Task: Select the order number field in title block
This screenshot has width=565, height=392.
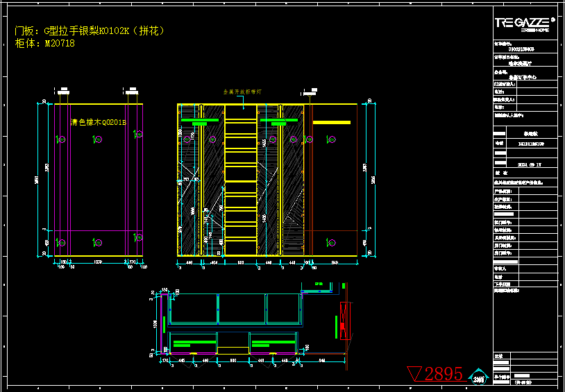Action: point(521,49)
